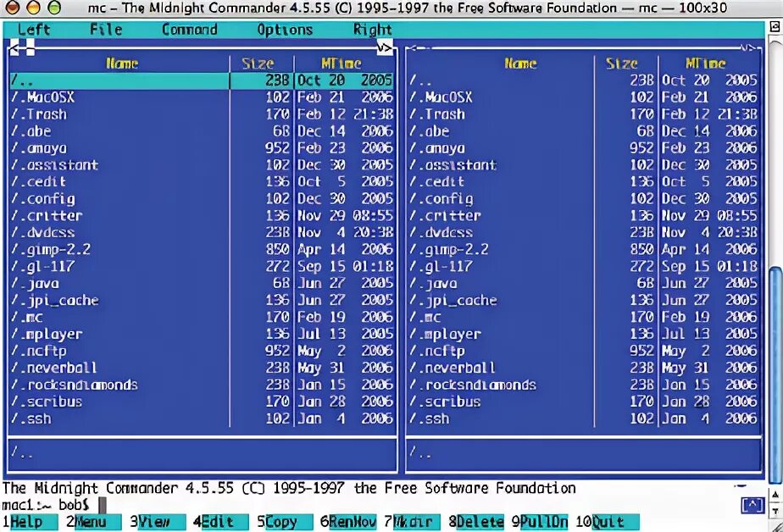Select /.amaya in the right panel
Image resolution: width=783 pixels, height=532 pixels.
point(583,147)
